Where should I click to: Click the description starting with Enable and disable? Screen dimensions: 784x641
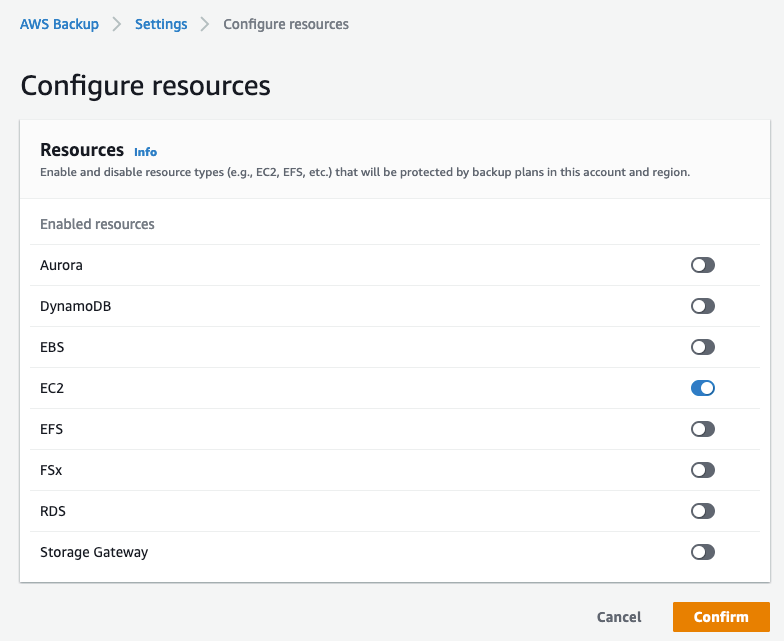[x=365, y=172]
